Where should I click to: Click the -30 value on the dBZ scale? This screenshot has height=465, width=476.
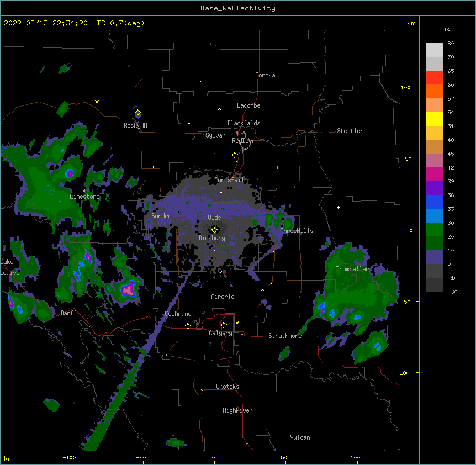coord(452,292)
